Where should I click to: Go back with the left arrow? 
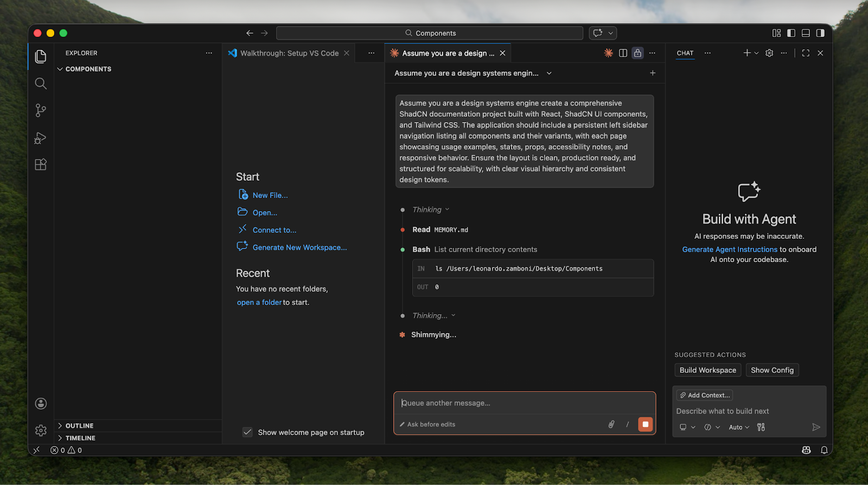coord(250,33)
